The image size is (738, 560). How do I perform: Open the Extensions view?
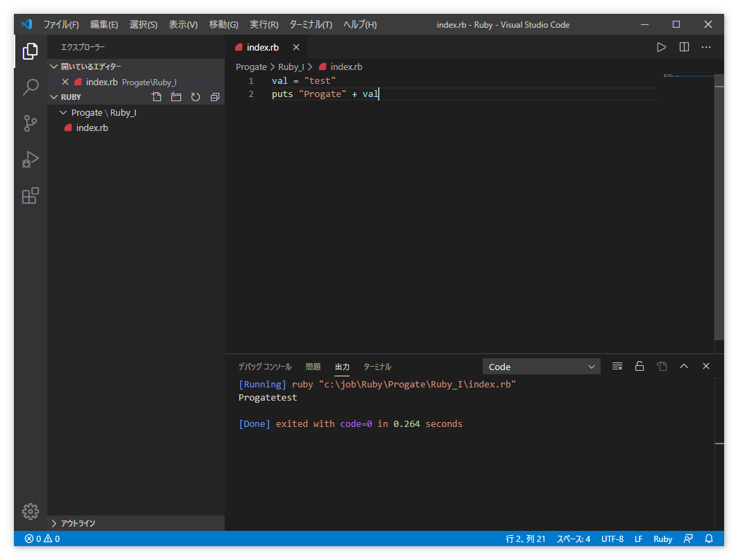31,195
